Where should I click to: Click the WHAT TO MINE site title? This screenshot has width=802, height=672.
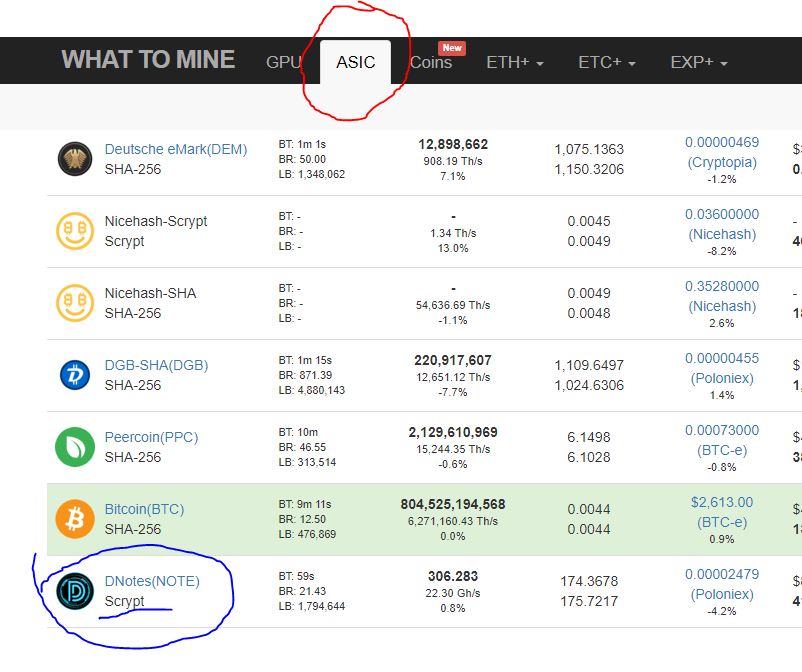(148, 60)
